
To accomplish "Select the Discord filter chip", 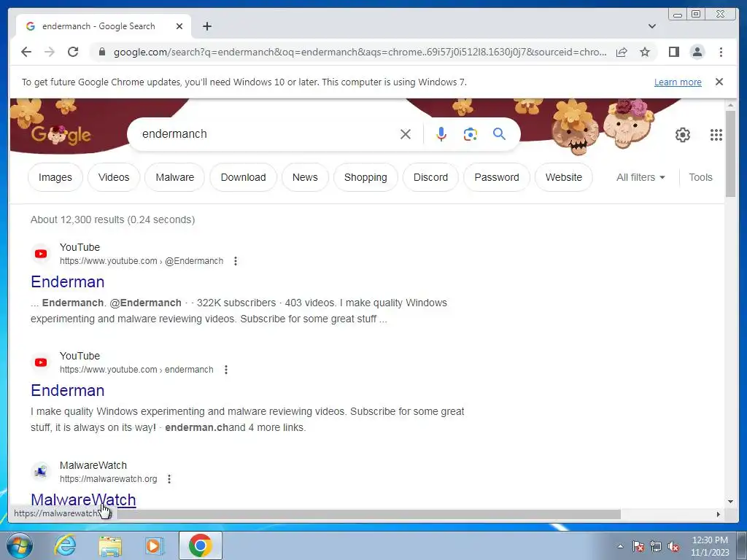I will click(430, 177).
